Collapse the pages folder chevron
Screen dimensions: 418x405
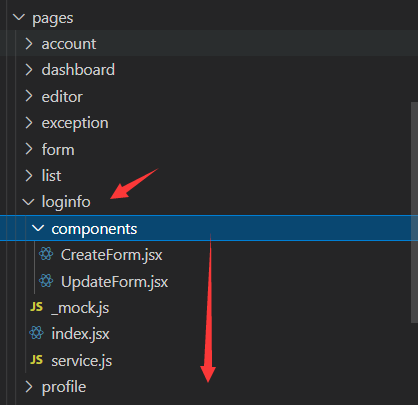[x=19, y=17]
